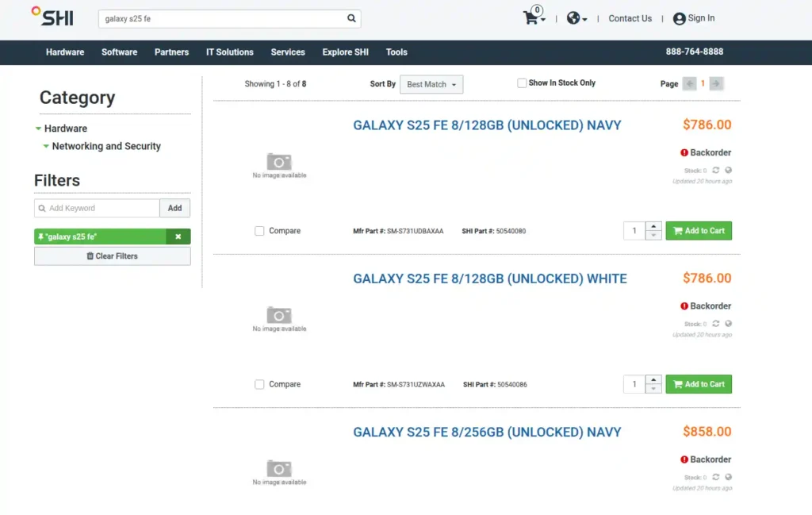Click globe stock icon for 8/128GB White
Image resolution: width=812 pixels, height=515 pixels.
[x=729, y=323]
